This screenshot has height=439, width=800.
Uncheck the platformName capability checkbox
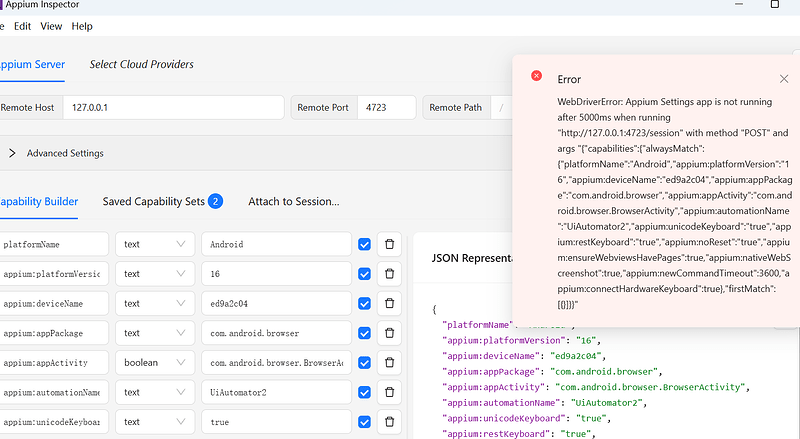pos(364,244)
